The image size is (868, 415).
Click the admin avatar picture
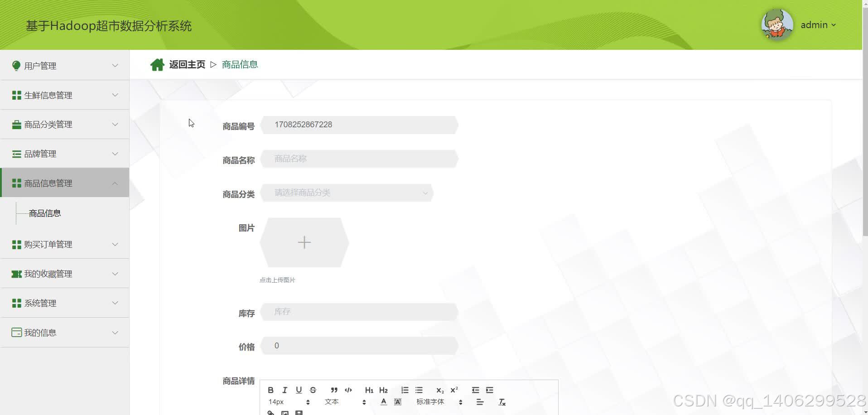(x=777, y=25)
